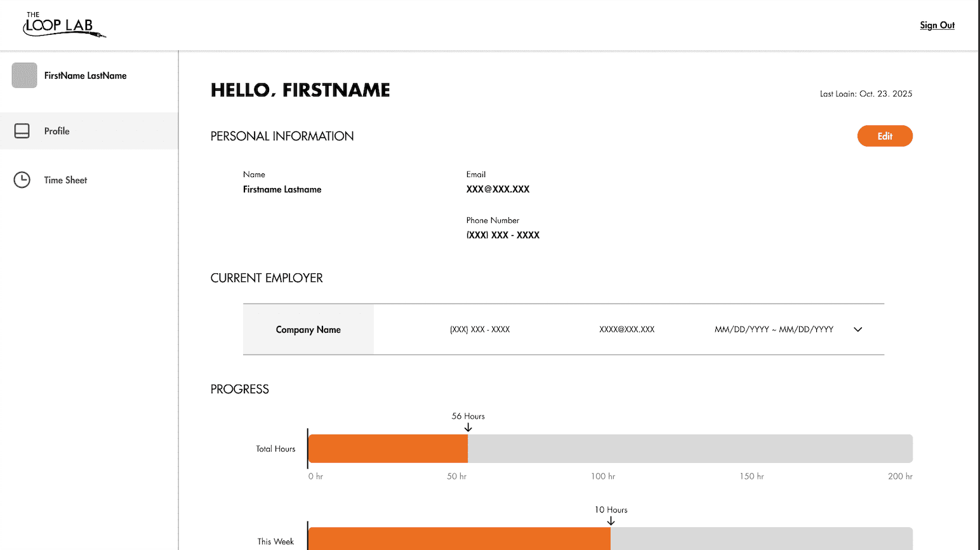980x550 pixels.
Task: Click the Profile sidebar icon
Action: click(22, 131)
